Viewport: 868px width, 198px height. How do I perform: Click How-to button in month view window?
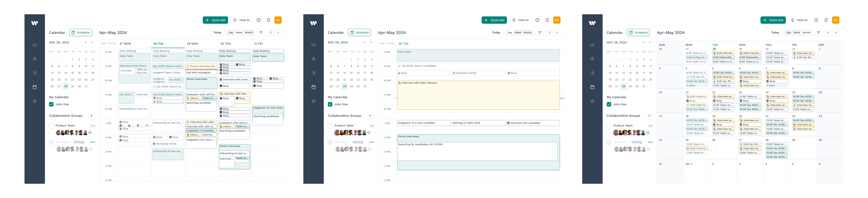pyautogui.click(x=799, y=20)
